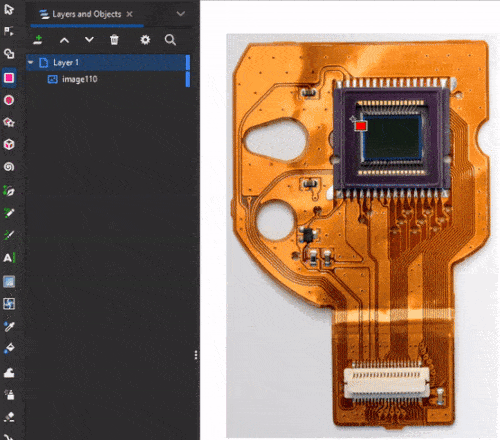Image resolution: width=500 pixels, height=440 pixels.
Task: Move selected layer up
Action: coord(64,40)
